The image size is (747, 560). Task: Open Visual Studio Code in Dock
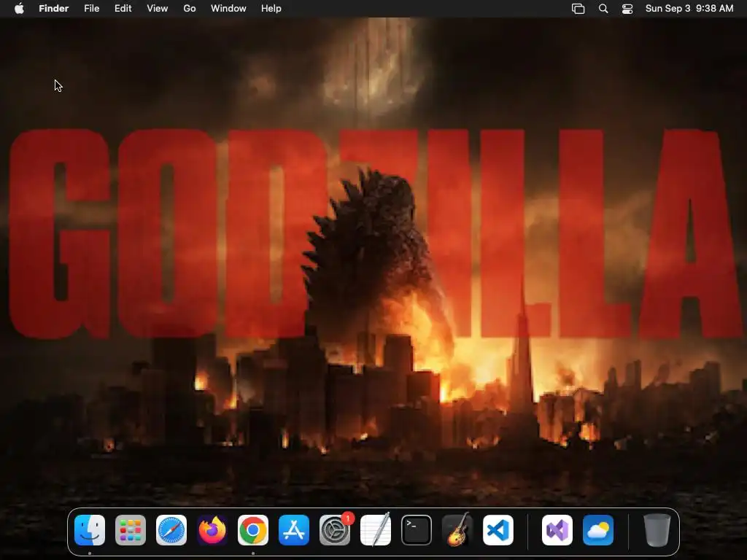(498, 530)
